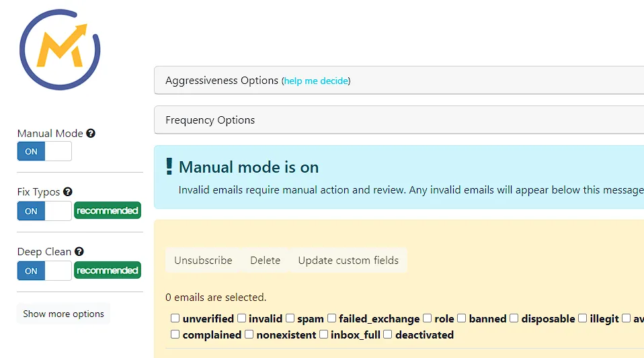644x358 pixels.
Task: Click the 'Deep Clean' label text
Action: [x=44, y=252]
